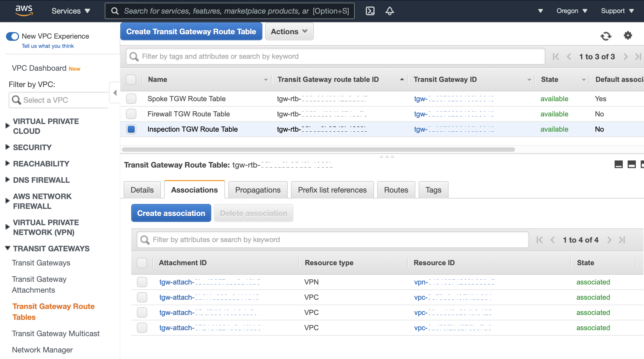
Task: Open the Oregon region dropdown
Action: 572,11
